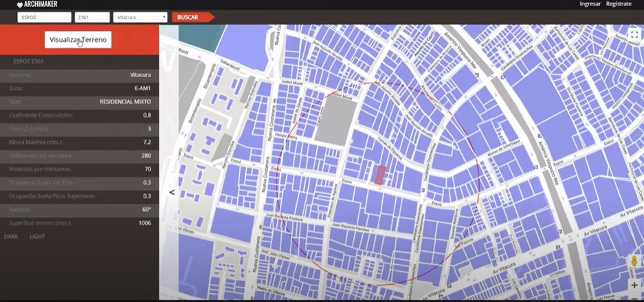Click the Comuna row in the info panel

click(x=79, y=75)
